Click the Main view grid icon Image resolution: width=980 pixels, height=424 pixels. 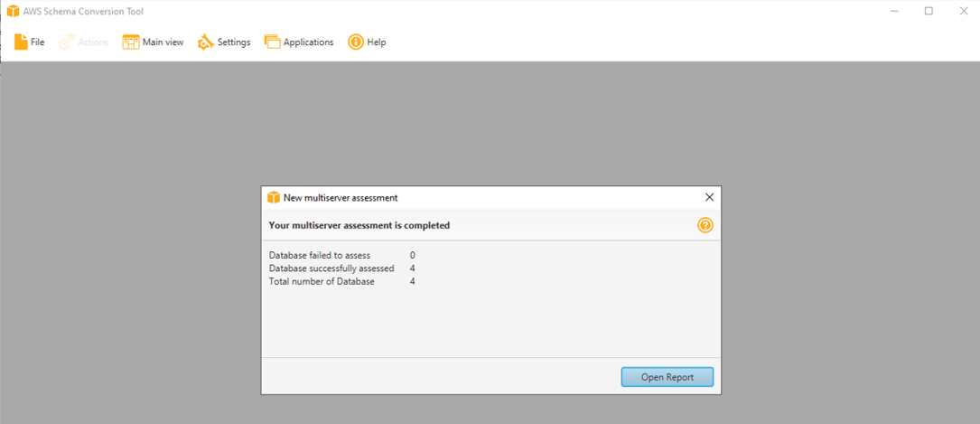(131, 42)
